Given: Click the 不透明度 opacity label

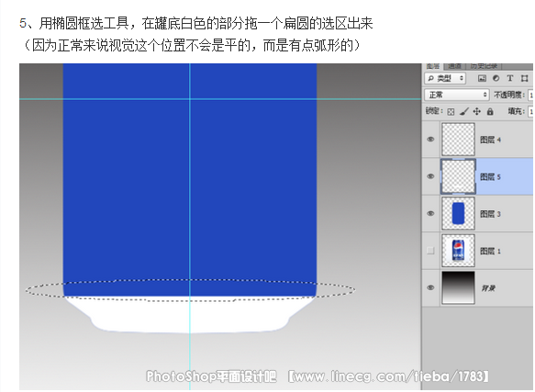Looking at the screenshot, I should (x=509, y=95).
